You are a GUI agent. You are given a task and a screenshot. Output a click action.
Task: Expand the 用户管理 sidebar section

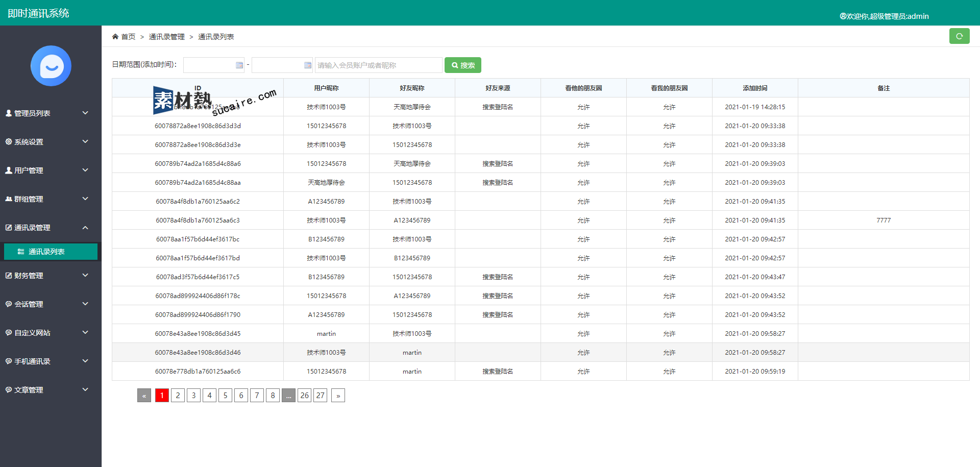coord(85,170)
